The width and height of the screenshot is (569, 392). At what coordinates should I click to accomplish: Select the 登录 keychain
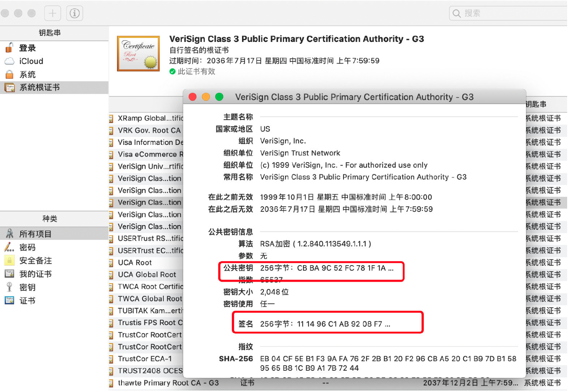(x=54, y=48)
